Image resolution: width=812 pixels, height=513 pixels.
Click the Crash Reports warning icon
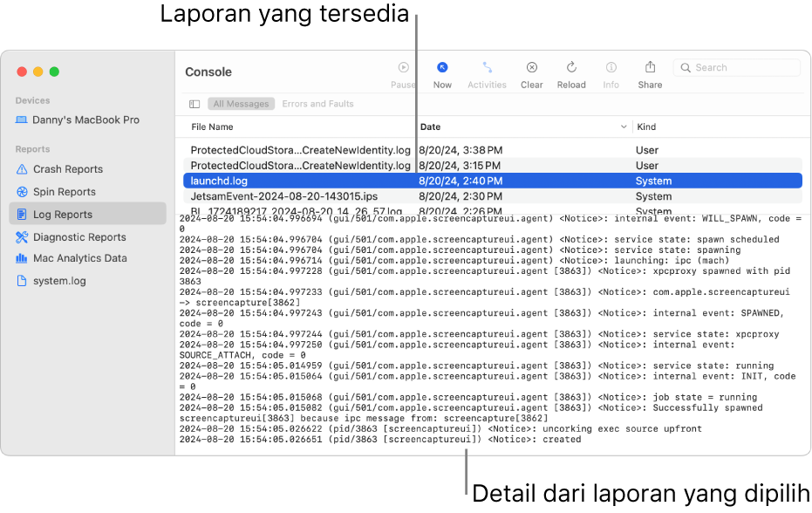point(22,169)
